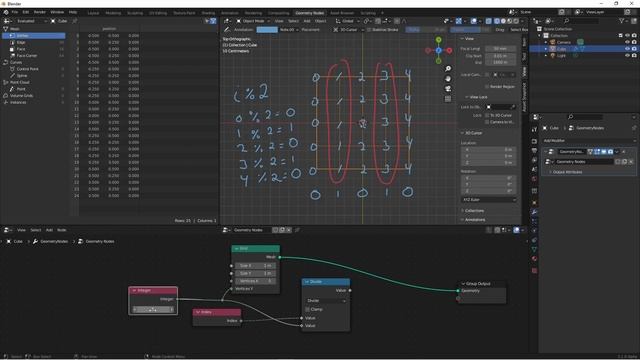Viewport: 640px width, 360px height.
Task: Toggle the camera view icon
Action: pos(448,89)
